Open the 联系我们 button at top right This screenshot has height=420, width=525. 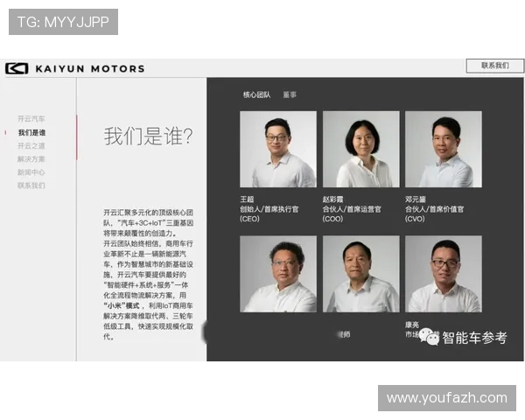tap(495, 66)
